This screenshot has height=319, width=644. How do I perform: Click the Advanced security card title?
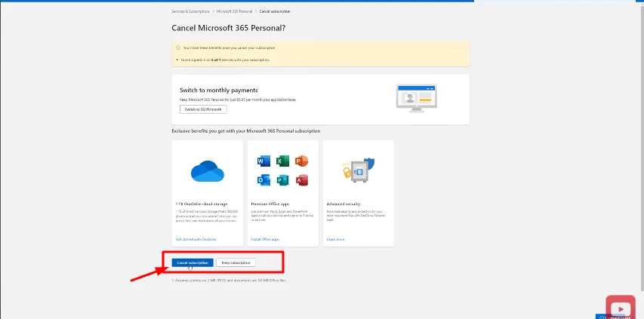pyautogui.click(x=344, y=204)
